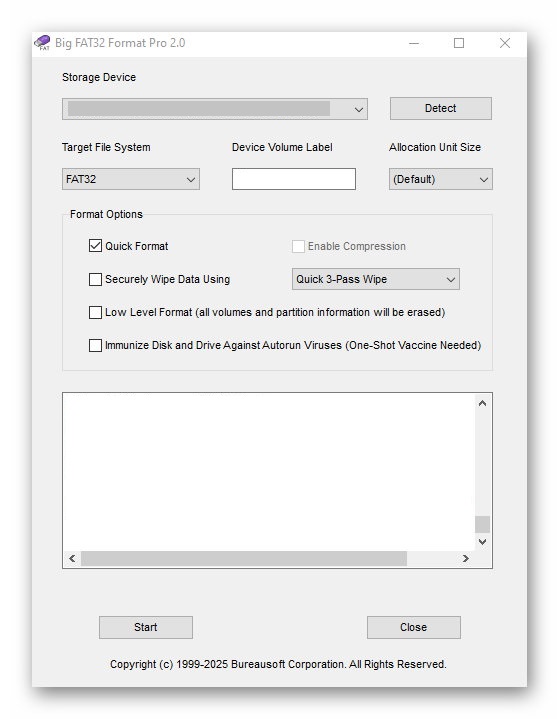Click the Device Volume Label field

[x=293, y=179]
